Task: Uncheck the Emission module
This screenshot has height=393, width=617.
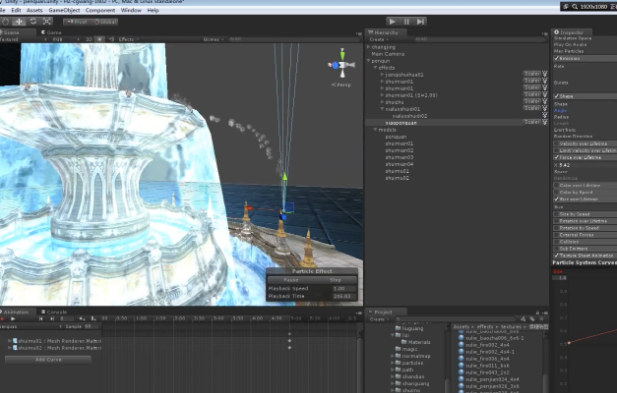Action: click(556, 58)
